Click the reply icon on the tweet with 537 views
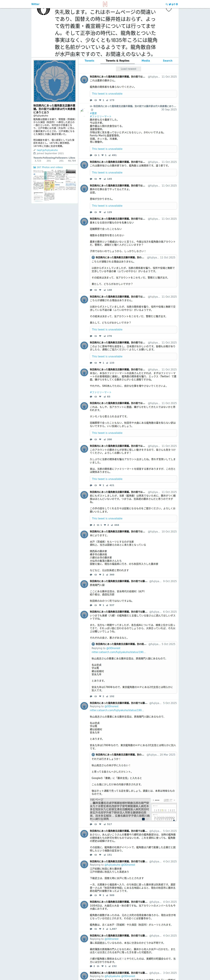210x980 pixels. click(91, 605)
